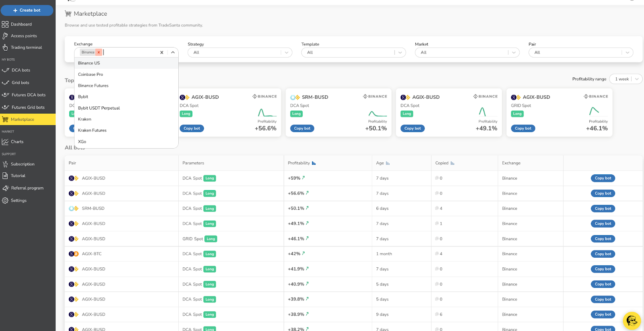
Task: Open the Dashboard grid icon
Action: [5, 24]
